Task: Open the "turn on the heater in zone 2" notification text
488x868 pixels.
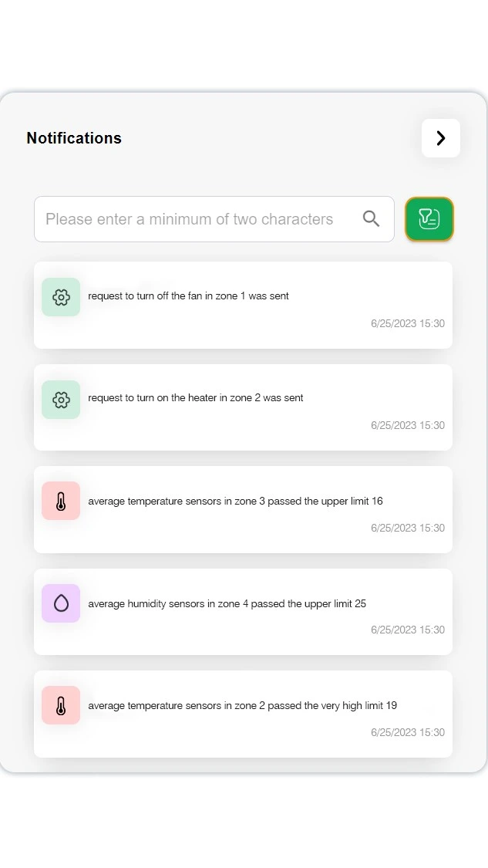Action: [x=196, y=398]
